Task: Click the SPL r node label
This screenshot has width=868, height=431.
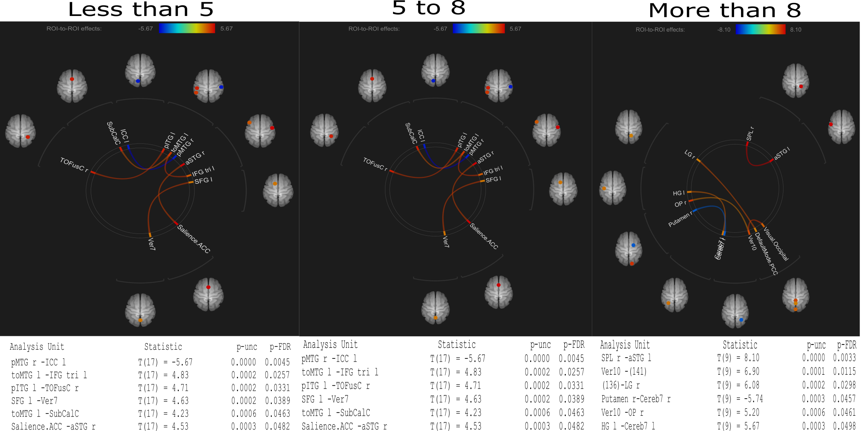Action: (x=750, y=134)
